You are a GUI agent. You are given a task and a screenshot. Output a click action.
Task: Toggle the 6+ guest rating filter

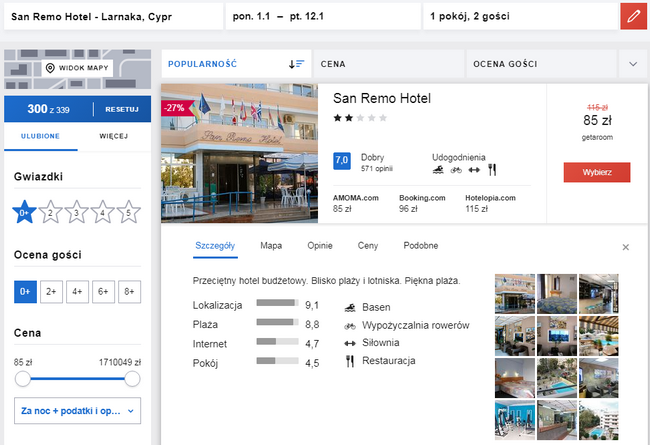[x=103, y=292]
